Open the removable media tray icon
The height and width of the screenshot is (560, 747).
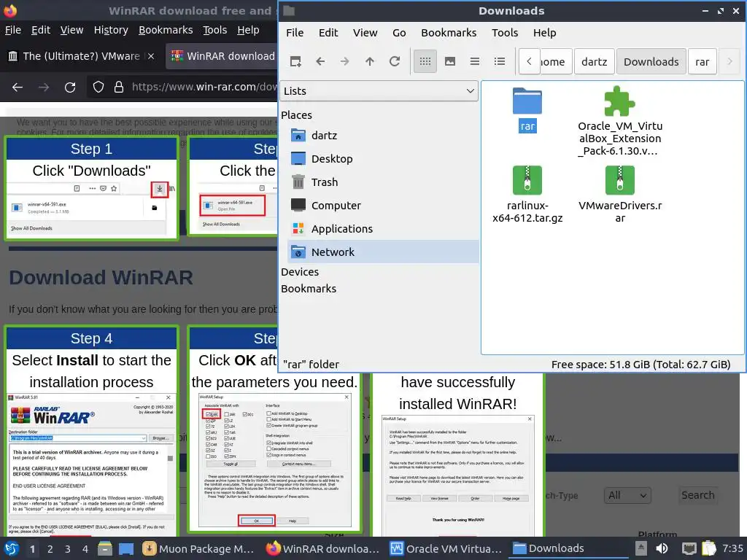pyautogui.click(x=641, y=548)
